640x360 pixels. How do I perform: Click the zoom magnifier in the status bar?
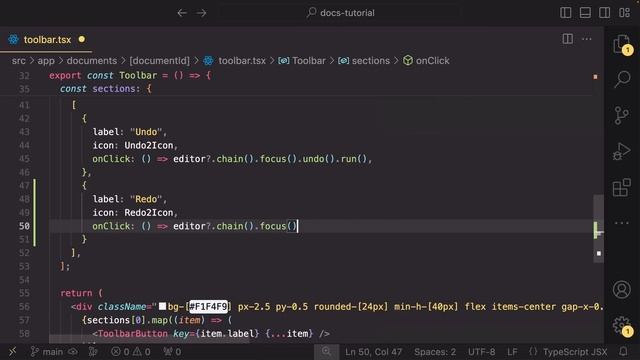click(x=326, y=351)
